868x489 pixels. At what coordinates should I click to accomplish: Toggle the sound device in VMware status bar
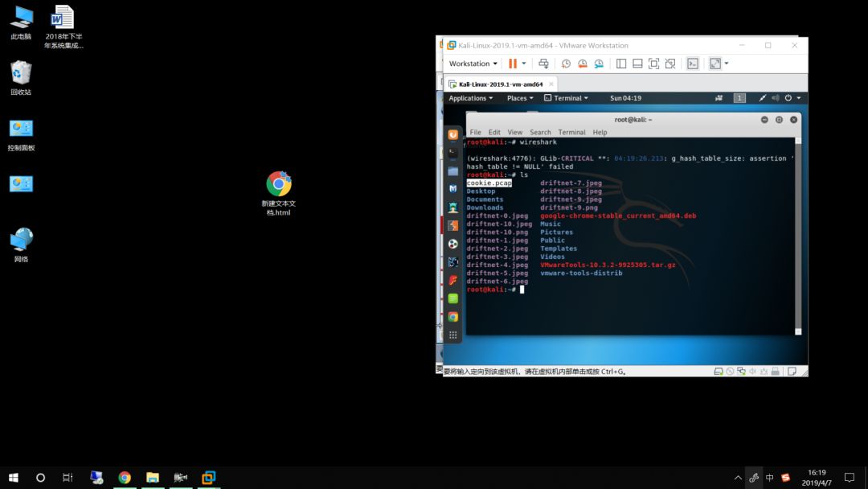tap(753, 371)
